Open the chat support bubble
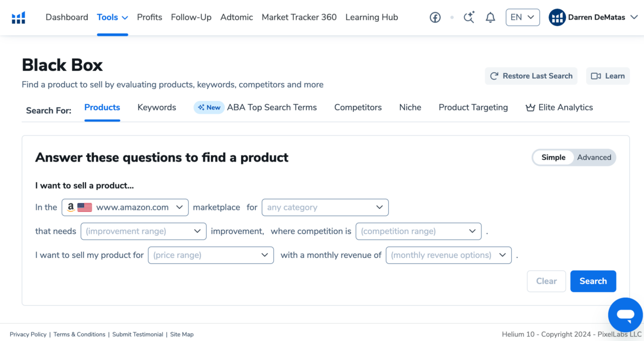644x341 pixels. [x=625, y=315]
